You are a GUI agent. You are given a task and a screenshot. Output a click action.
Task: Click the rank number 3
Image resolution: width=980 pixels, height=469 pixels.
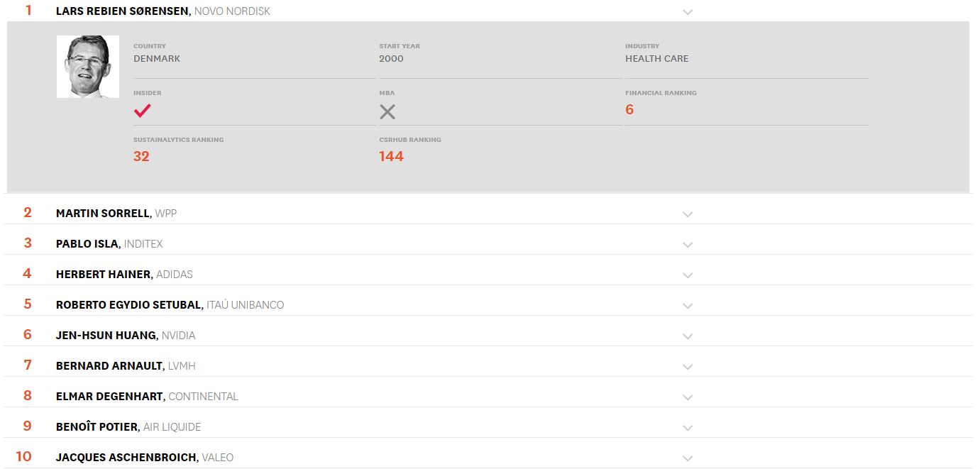(x=28, y=243)
